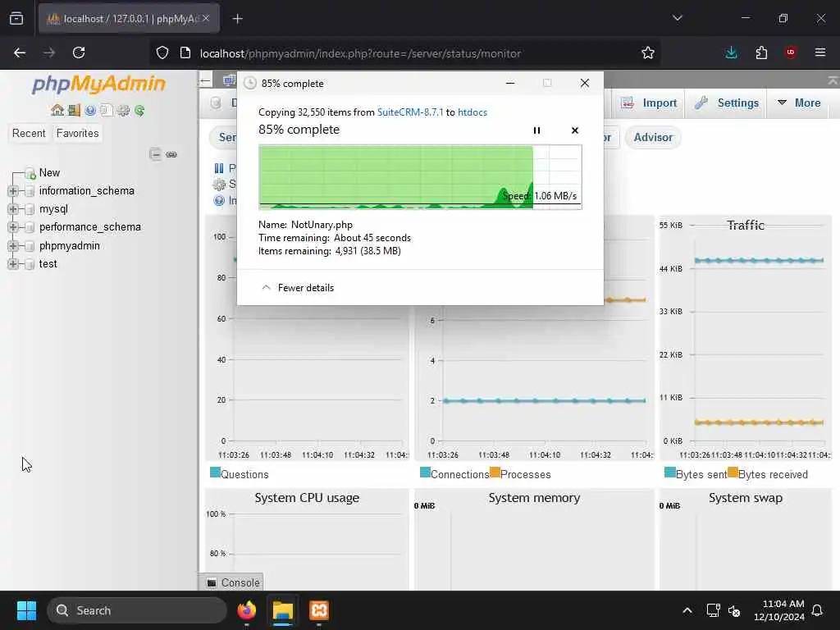This screenshot has width=840, height=630.
Task: Open phpMyAdmin Home icon in sidebar
Action: (57, 111)
